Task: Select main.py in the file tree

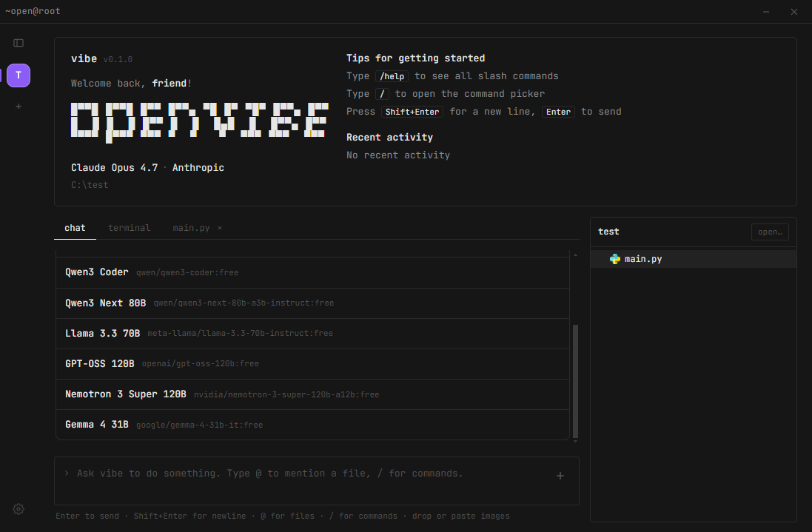Action: coord(694,259)
